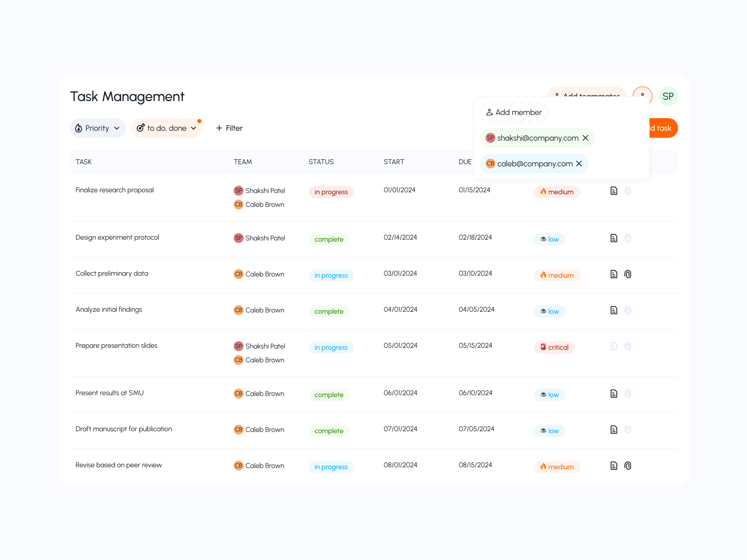Open document icon for Design experiment protocol
The width and height of the screenshot is (747, 560).
(614, 238)
